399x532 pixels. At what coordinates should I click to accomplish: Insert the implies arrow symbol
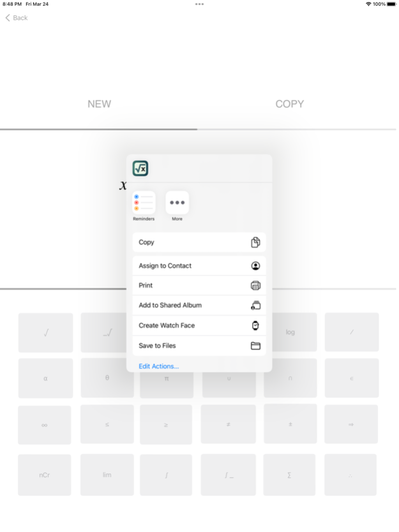(x=350, y=424)
